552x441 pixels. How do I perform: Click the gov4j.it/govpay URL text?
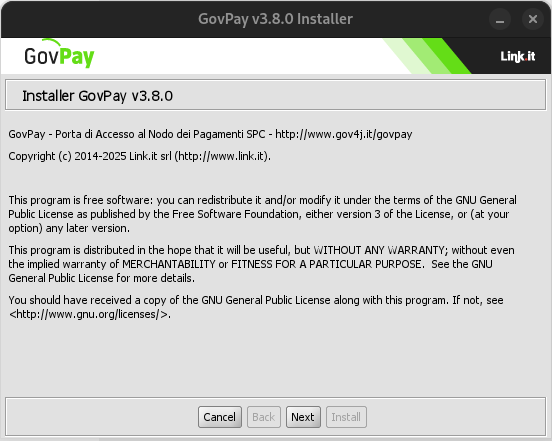tap(344, 134)
